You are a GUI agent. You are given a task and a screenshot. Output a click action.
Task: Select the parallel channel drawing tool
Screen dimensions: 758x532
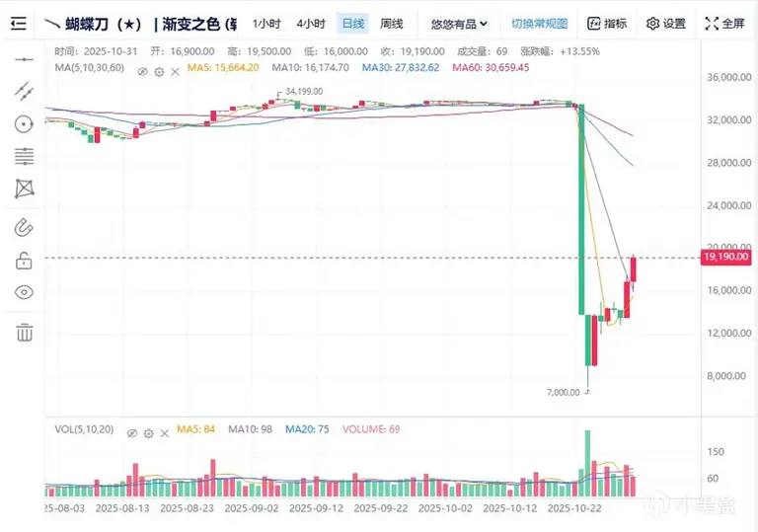click(x=24, y=91)
